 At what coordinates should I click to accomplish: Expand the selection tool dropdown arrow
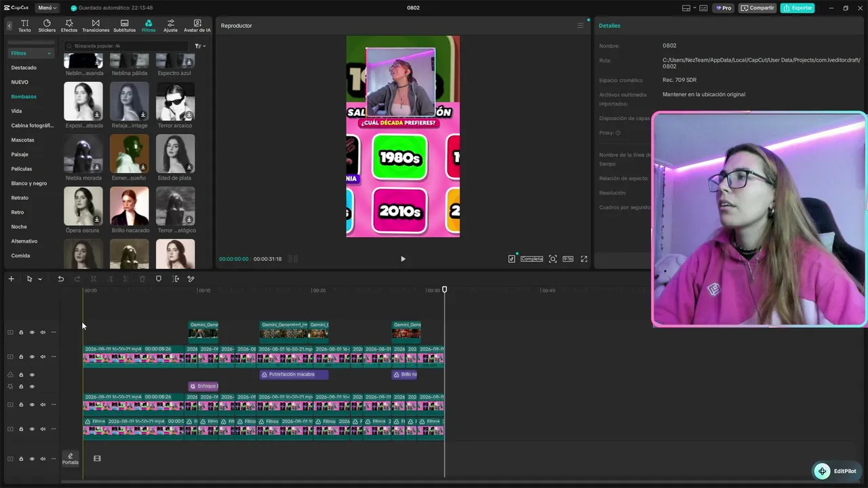coord(40,279)
